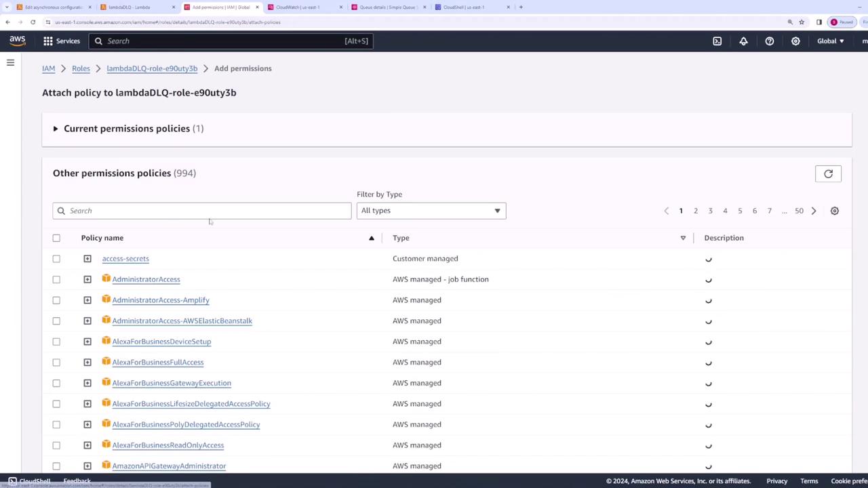Click the Description column header
The width and height of the screenshot is (868, 488).
coord(724,238)
